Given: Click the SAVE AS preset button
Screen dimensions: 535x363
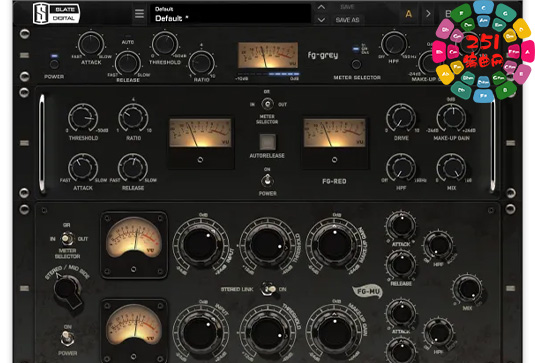Looking at the screenshot, I should [347, 20].
